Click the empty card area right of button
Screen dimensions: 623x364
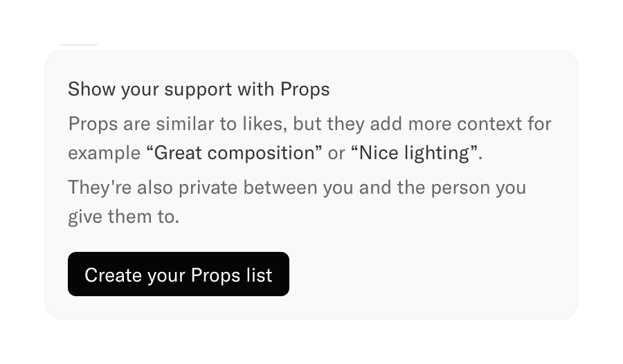click(429, 275)
